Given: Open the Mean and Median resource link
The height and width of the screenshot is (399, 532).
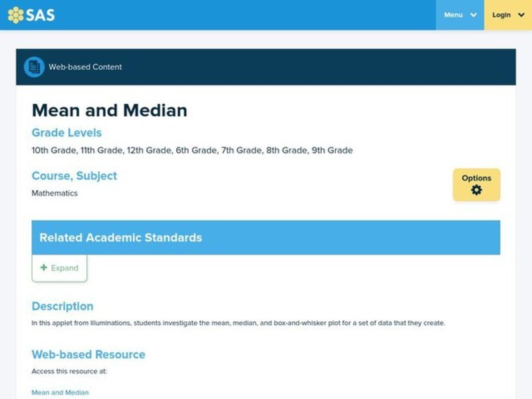Looking at the screenshot, I should (x=59, y=392).
